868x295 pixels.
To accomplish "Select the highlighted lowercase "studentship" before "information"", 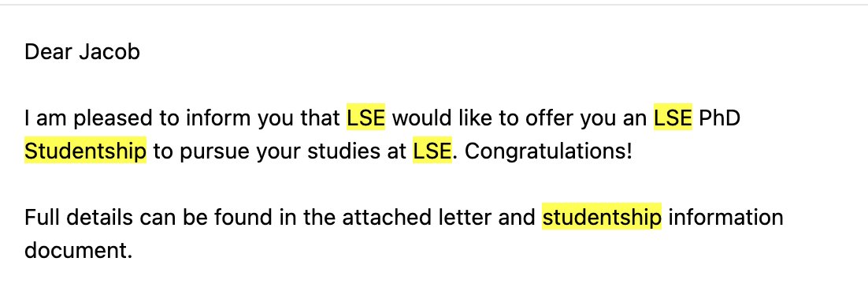I will pos(602,217).
